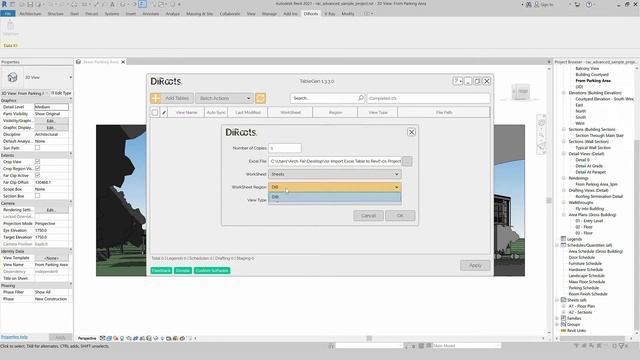The image size is (640, 360).
Task: Collapse the WorkSheet Region dropdown arrow
Action: click(396, 187)
